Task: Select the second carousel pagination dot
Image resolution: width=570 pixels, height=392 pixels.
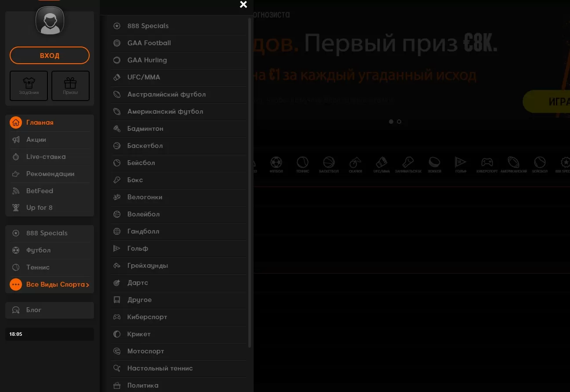Action: tap(399, 122)
